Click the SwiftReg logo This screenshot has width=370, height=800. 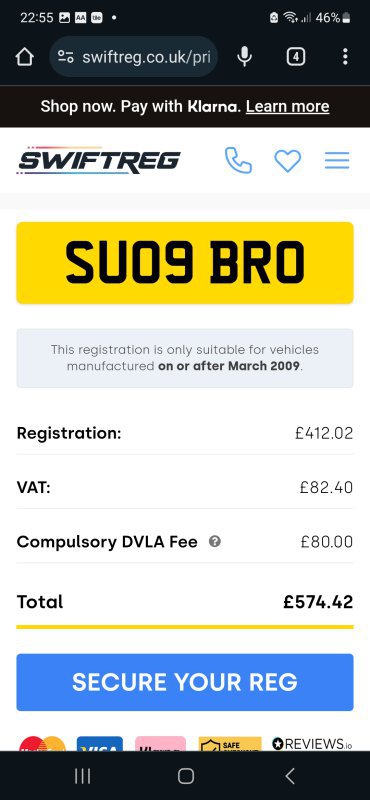point(98,160)
